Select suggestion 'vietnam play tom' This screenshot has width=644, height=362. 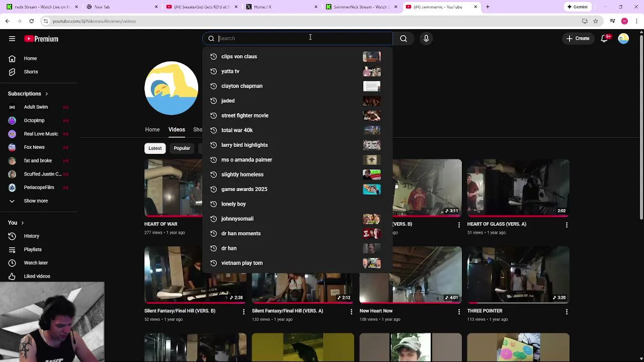coord(297,263)
